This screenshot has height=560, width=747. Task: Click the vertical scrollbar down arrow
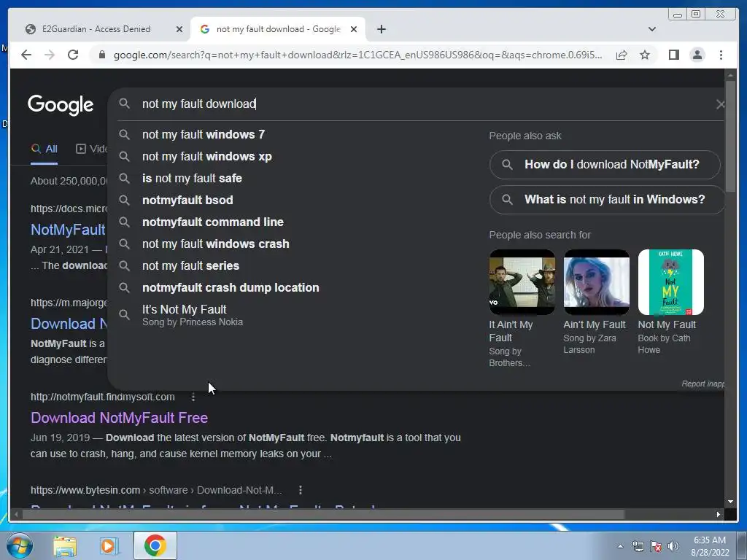pyautogui.click(x=730, y=502)
